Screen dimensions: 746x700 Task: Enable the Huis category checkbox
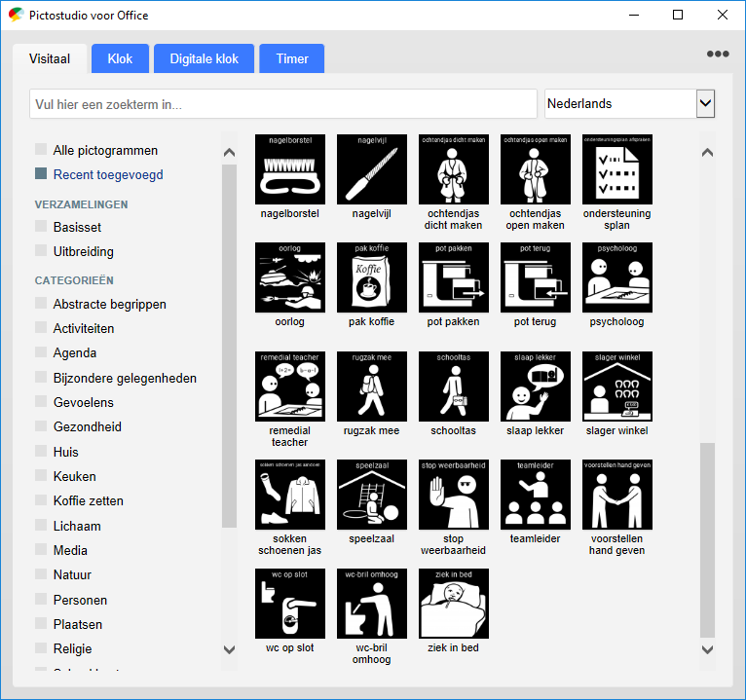click(41, 451)
